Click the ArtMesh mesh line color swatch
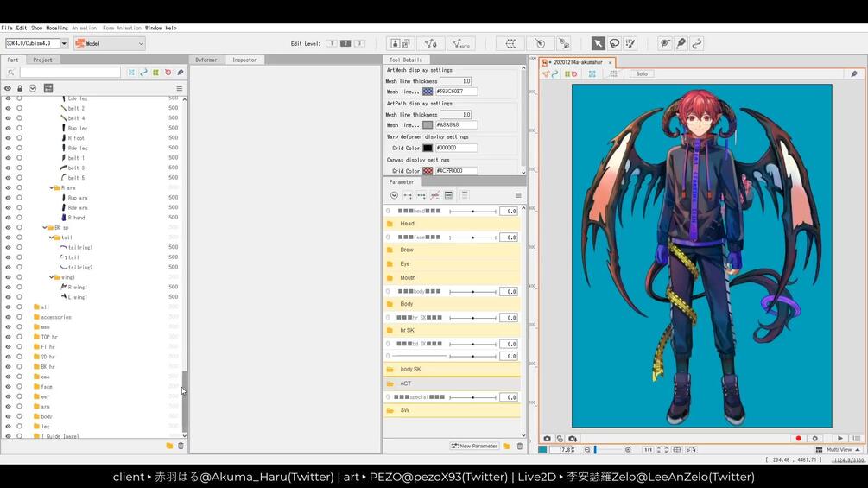The height and width of the screenshot is (488, 868). (x=428, y=92)
